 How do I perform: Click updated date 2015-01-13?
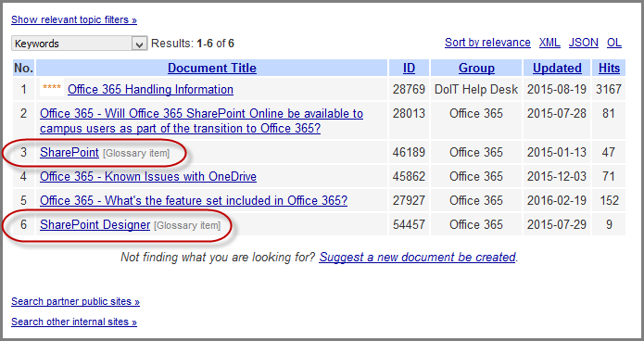coord(557,152)
